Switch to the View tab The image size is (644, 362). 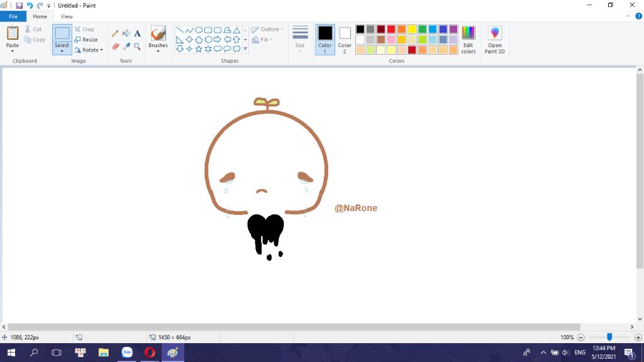67,16
